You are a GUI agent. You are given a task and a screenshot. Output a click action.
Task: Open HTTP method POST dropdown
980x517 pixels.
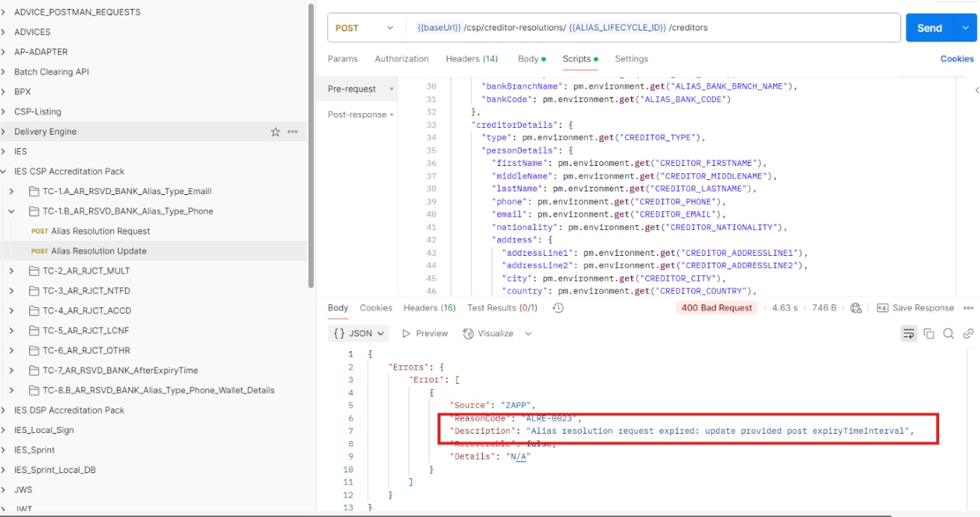(x=365, y=28)
